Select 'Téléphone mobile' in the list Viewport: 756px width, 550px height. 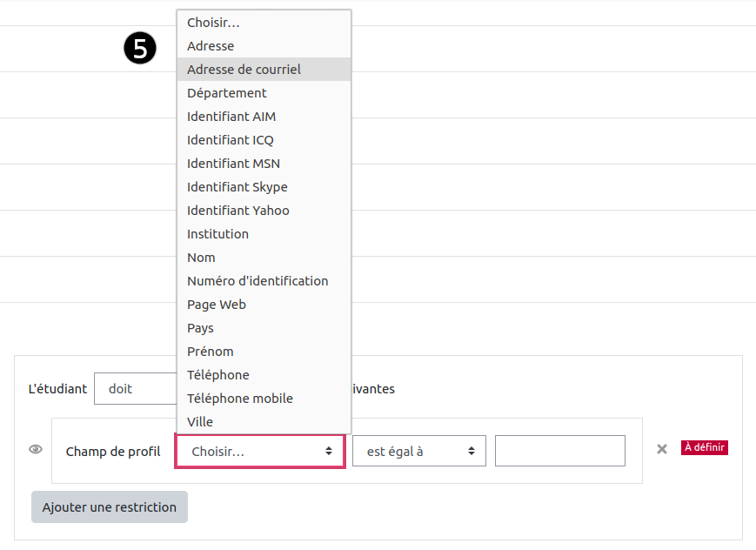[240, 399]
